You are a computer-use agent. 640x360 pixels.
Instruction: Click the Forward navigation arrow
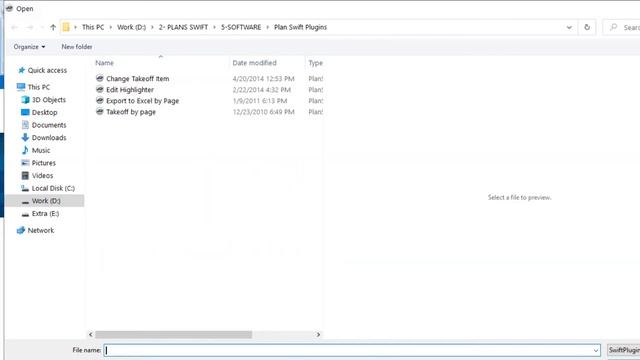click(x=30, y=27)
